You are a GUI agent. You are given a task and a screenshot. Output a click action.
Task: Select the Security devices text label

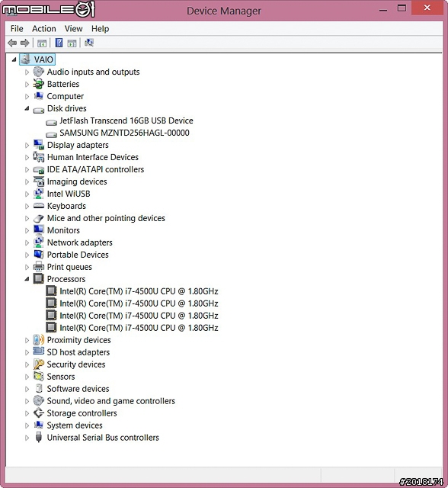click(76, 364)
